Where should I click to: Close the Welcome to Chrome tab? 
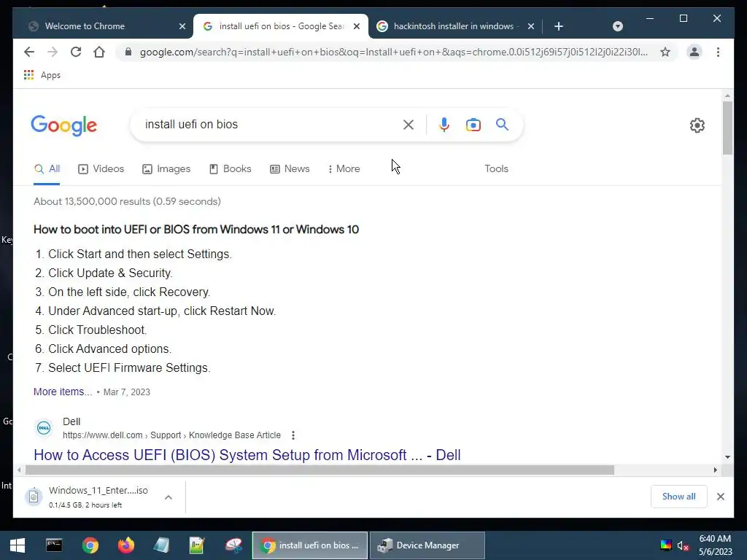[182, 26]
